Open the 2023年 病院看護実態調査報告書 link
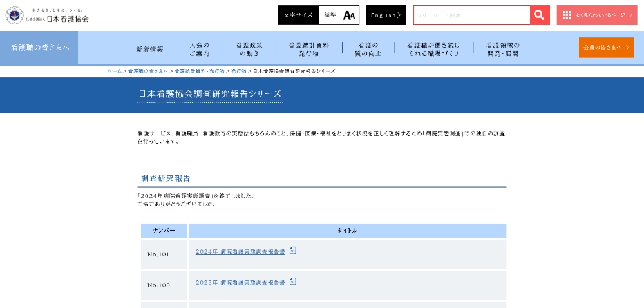The width and height of the screenshot is (644, 308). tap(240, 282)
